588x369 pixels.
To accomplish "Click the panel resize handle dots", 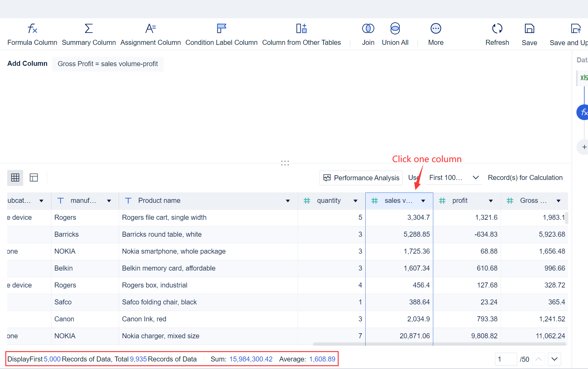I will pyautogui.click(x=285, y=163).
